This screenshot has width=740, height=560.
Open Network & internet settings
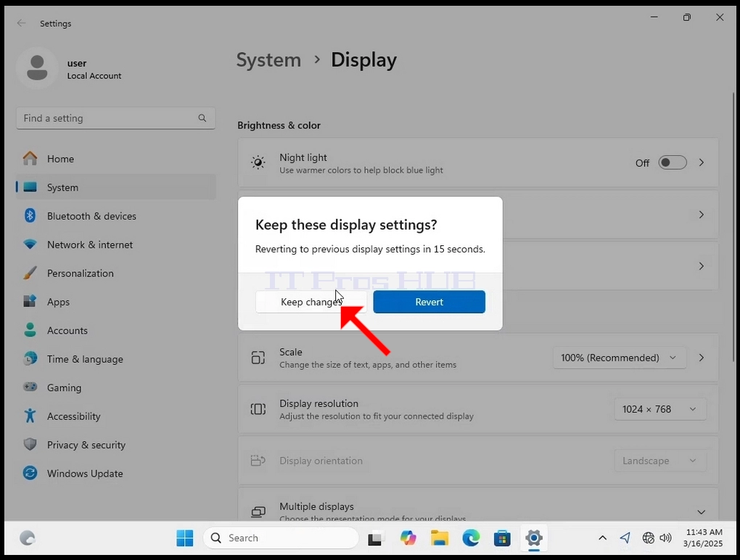[x=115, y=245]
